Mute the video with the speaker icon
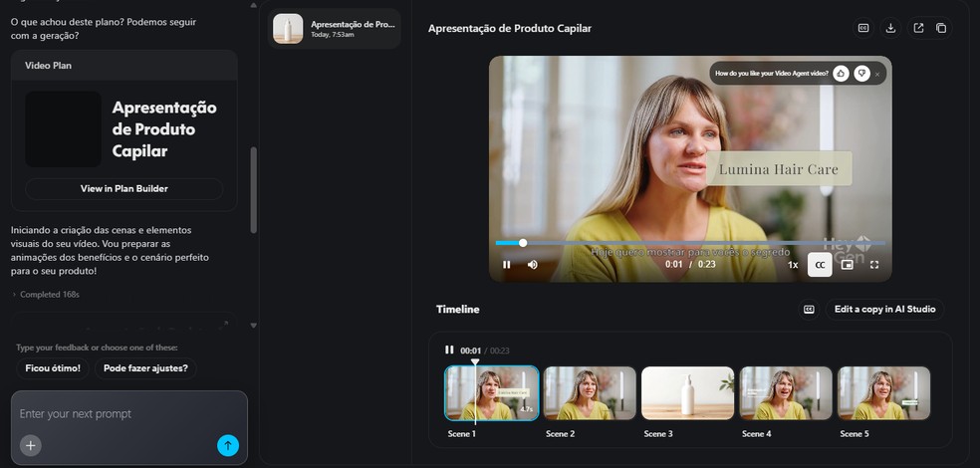Image resolution: width=980 pixels, height=468 pixels. click(x=533, y=264)
